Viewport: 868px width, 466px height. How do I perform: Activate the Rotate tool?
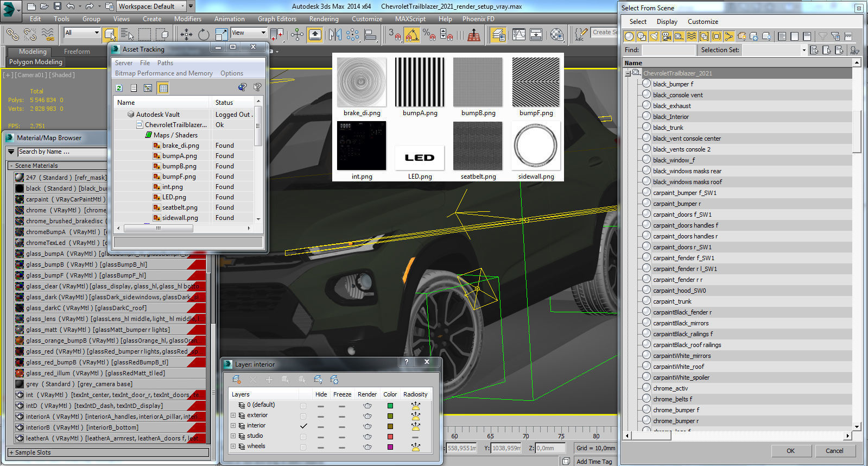204,35
